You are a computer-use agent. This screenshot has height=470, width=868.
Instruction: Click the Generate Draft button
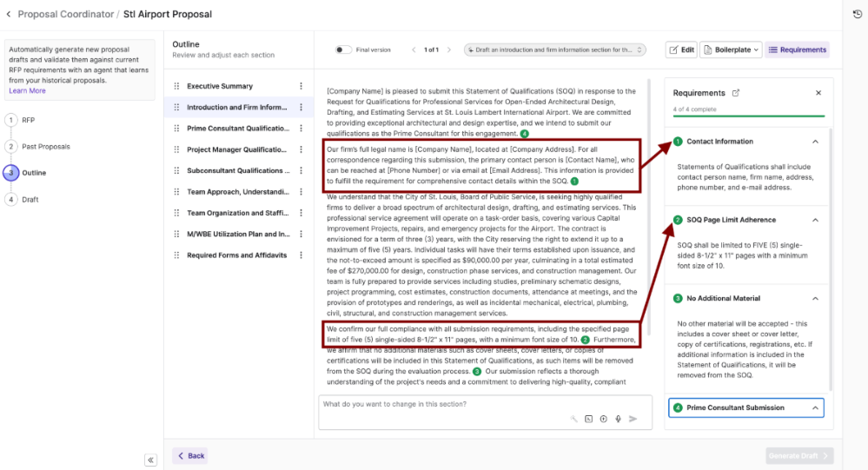pos(799,456)
